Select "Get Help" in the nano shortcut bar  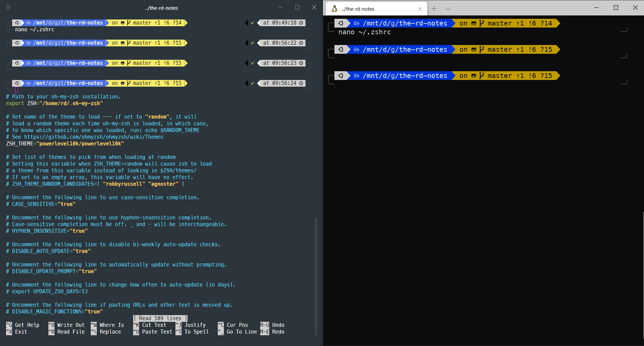pos(27,325)
